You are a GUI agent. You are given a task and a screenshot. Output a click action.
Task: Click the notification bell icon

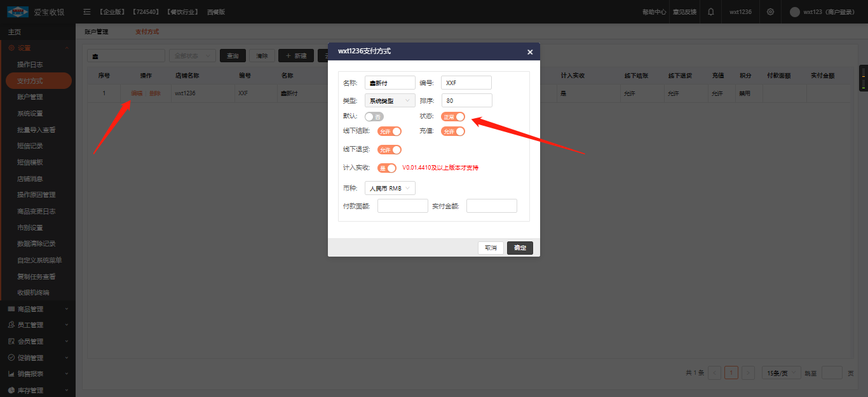710,11
